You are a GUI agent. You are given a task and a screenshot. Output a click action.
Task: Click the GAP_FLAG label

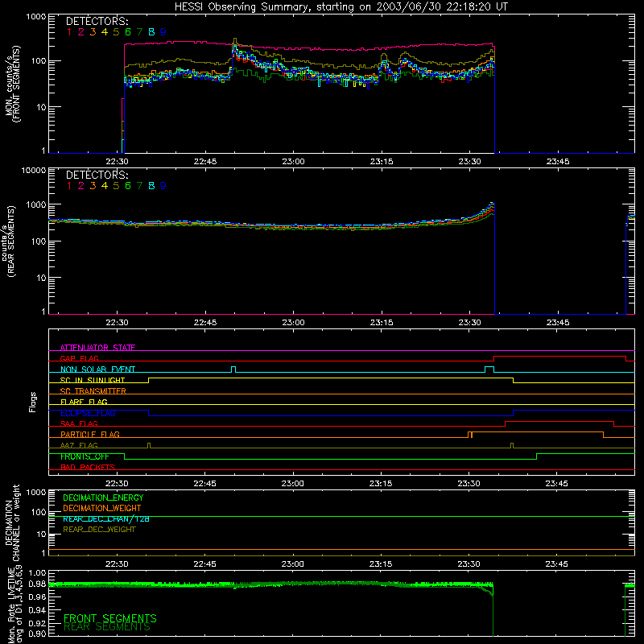coord(79,358)
